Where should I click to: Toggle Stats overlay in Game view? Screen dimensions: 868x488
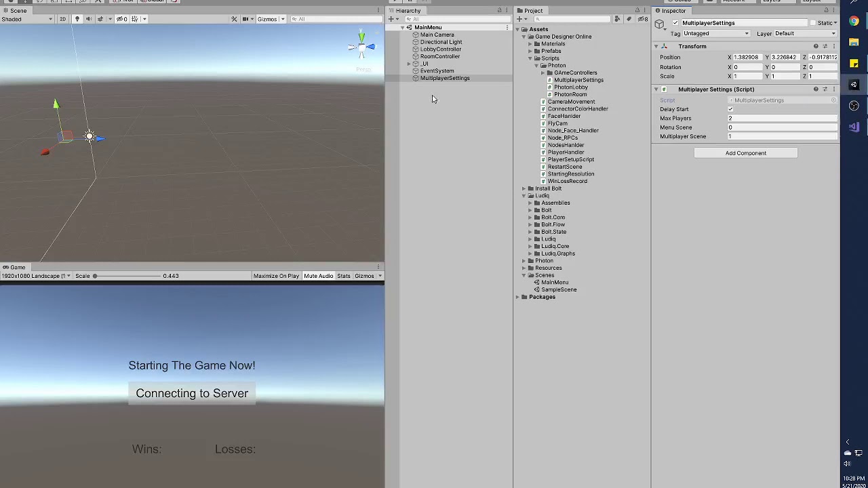(x=344, y=276)
